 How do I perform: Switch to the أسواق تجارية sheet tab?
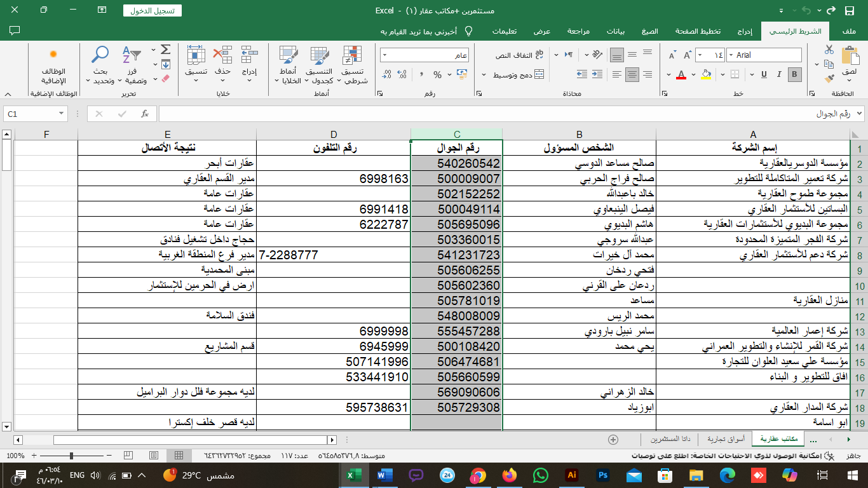pyautogui.click(x=725, y=439)
